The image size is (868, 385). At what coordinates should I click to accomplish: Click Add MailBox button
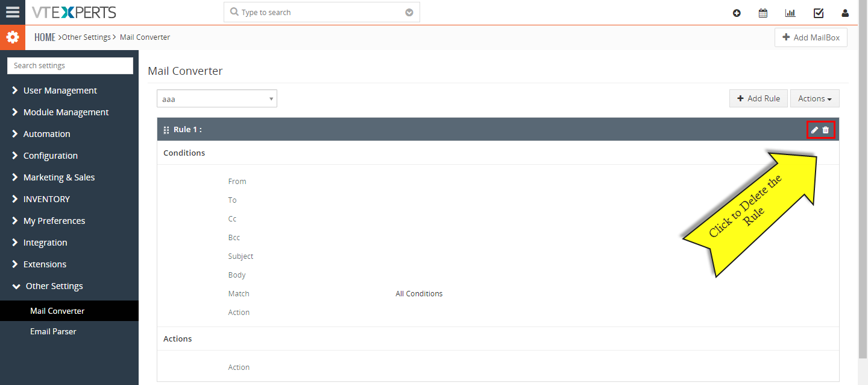coord(811,37)
